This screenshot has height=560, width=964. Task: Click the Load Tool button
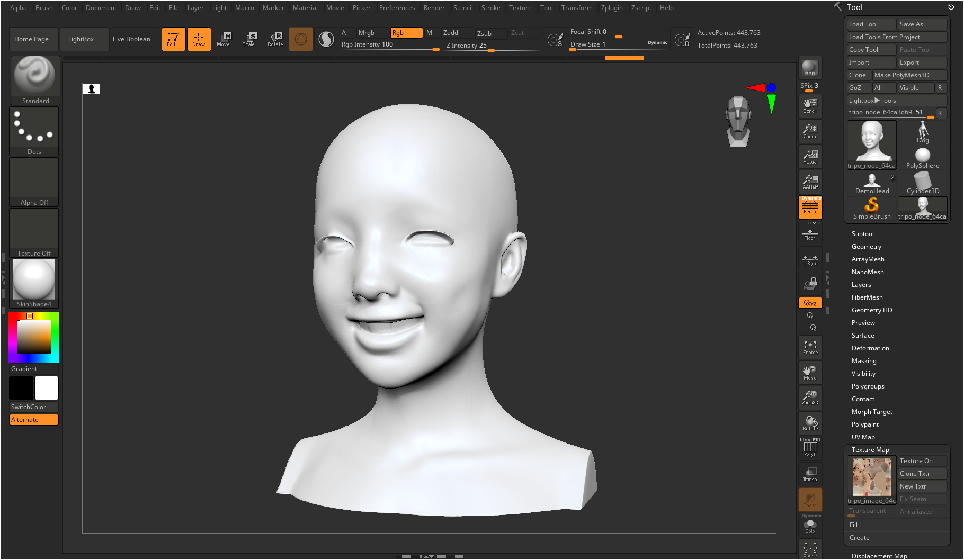coord(871,24)
